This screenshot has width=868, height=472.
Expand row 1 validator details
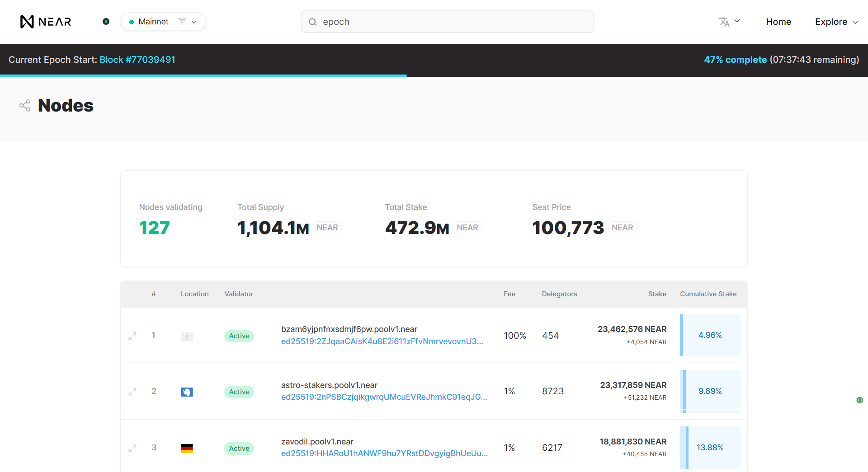click(x=132, y=336)
